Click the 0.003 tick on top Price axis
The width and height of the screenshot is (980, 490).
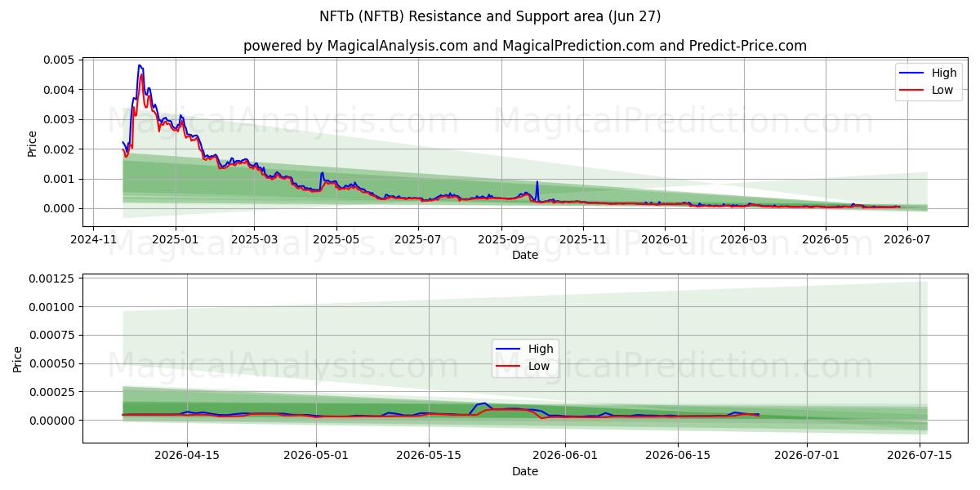click(x=59, y=119)
